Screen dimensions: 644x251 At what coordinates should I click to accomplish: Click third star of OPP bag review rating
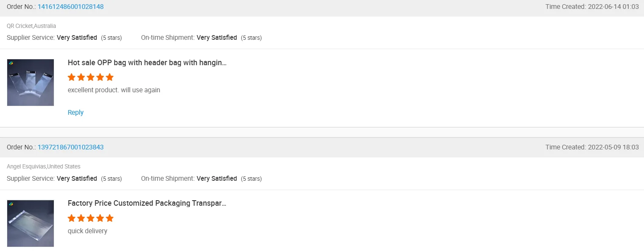pyautogui.click(x=91, y=77)
